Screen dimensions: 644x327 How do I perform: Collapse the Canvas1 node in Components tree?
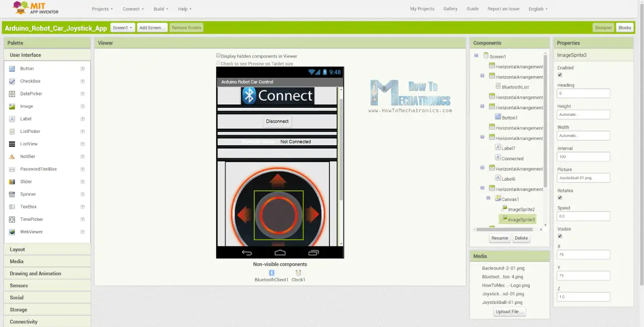coord(488,199)
